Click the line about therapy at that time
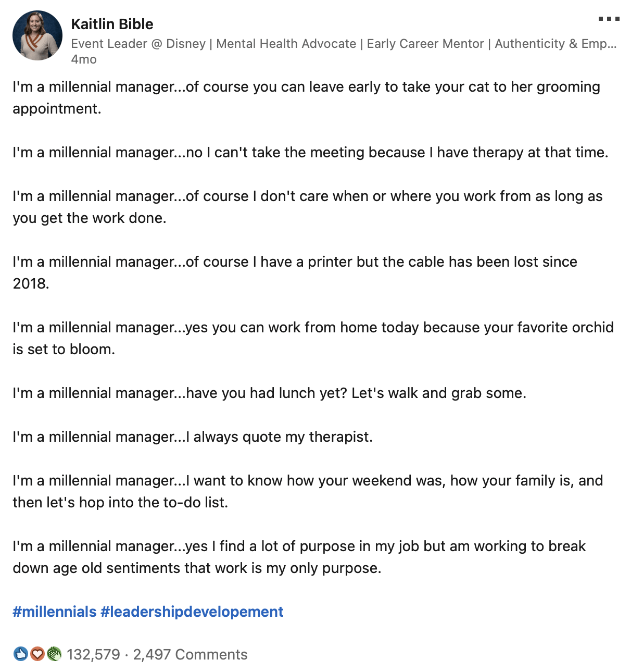The height and width of the screenshot is (672, 631). pos(310,152)
